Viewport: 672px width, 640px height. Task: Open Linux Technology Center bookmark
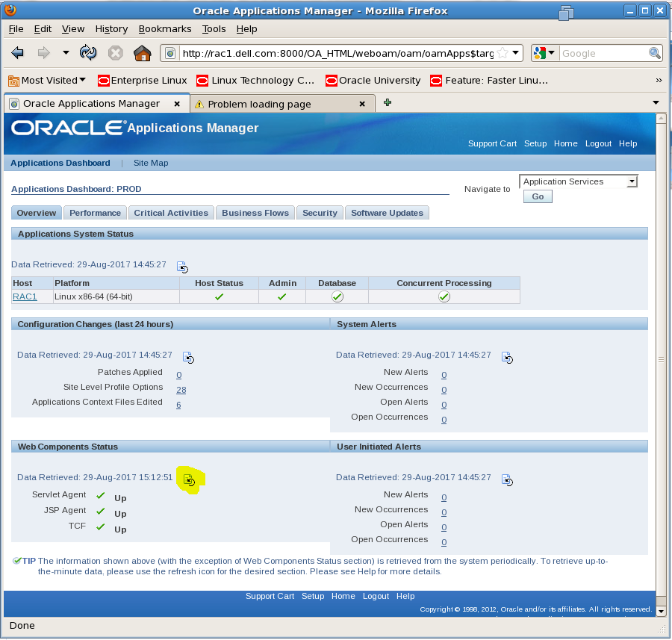pyautogui.click(x=255, y=81)
